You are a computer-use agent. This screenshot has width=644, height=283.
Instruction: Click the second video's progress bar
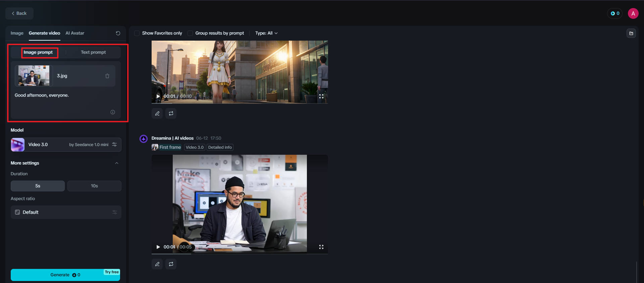click(x=239, y=254)
